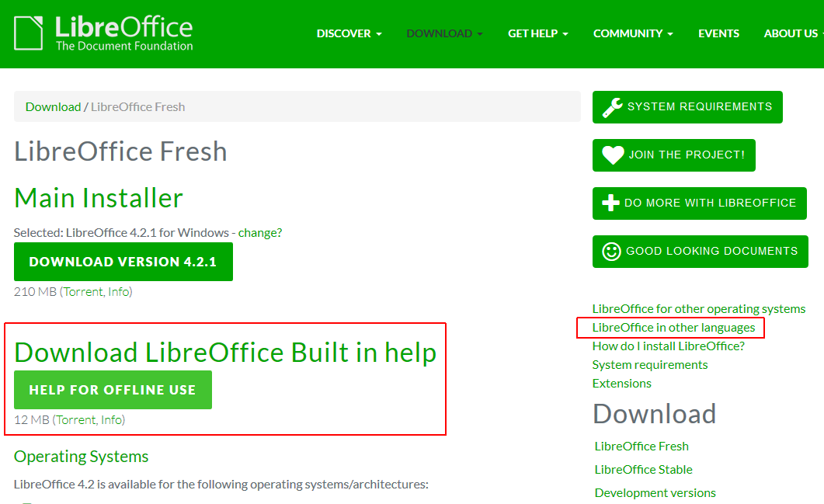Open the Community menu
The width and height of the screenshot is (824, 504).
click(633, 33)
